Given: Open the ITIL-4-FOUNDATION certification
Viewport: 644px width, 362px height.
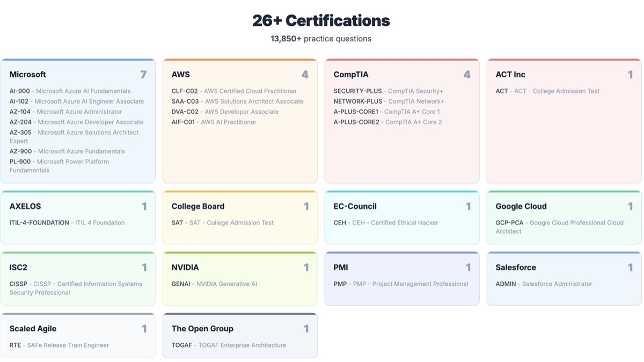Looking at the screenshot, I should click(68, 222).
